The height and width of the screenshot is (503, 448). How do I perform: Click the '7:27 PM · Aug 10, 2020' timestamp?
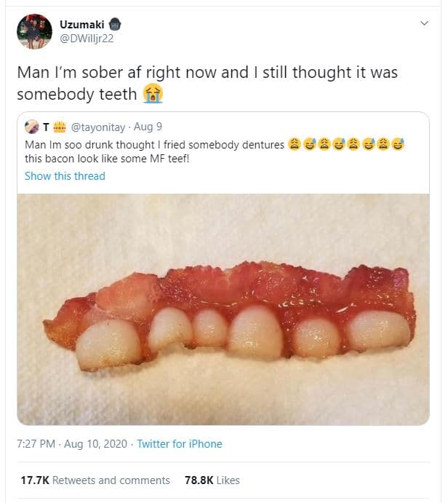tap(71, 444)
